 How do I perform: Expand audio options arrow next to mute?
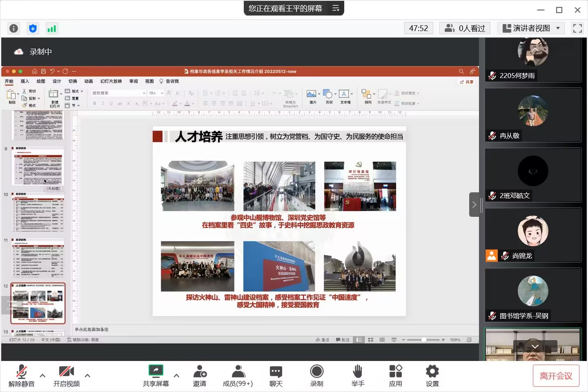42,375
